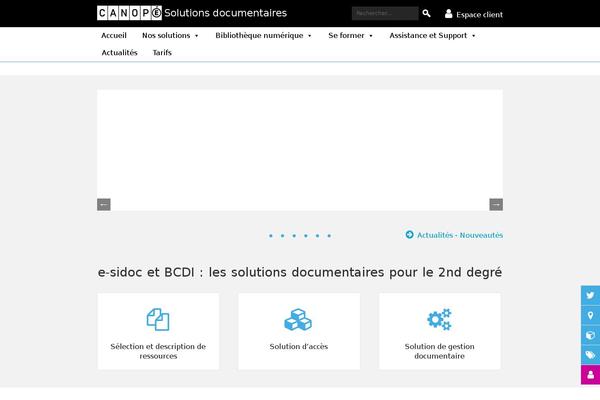Click the search magnifier icon
The image size is (600, 400).
tap(426, 13)
